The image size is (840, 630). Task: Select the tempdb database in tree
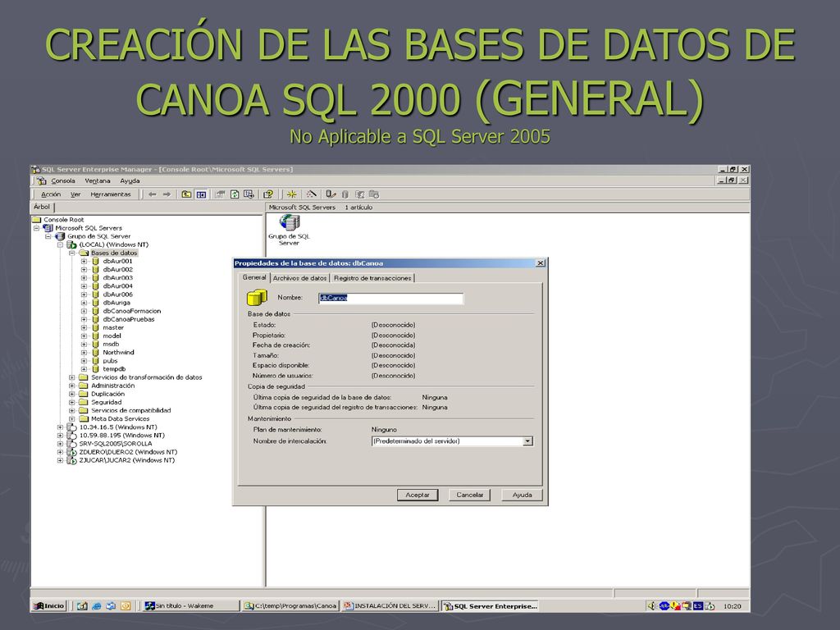tap(114, 369)
